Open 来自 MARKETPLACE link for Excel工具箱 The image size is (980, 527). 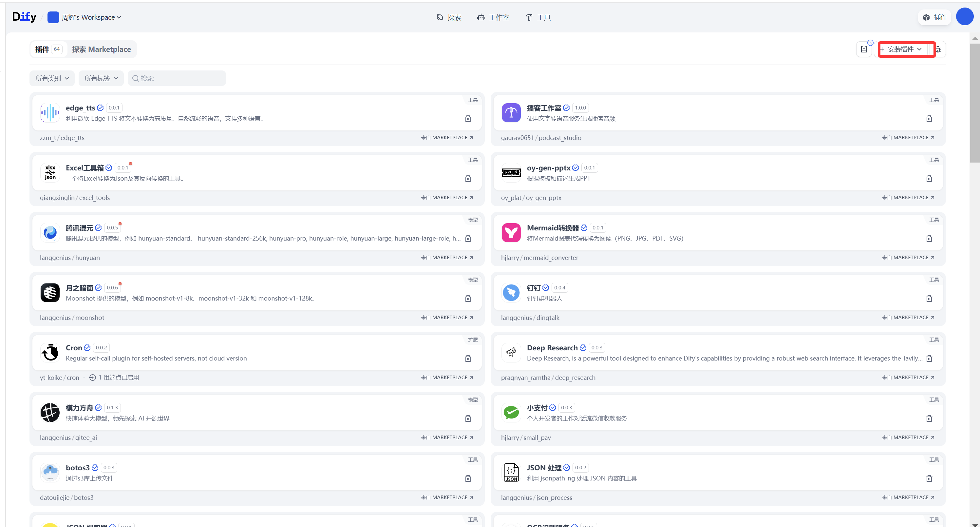coord(447,197)
